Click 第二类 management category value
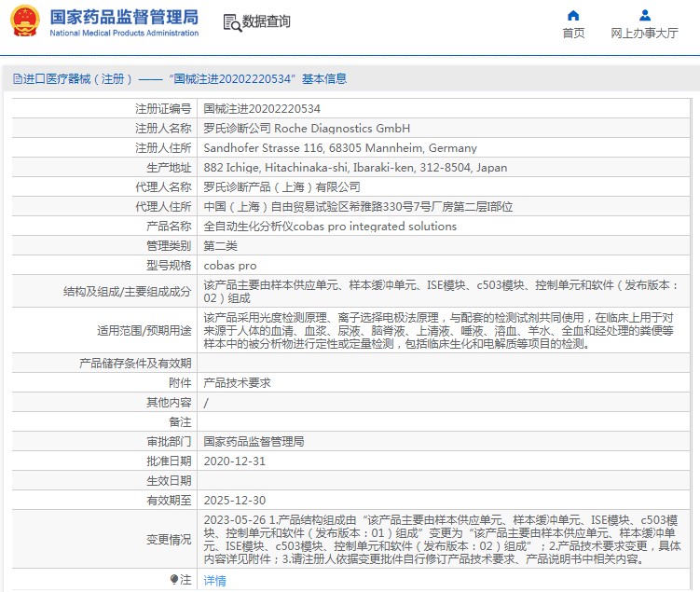 (x=221, y=246)
